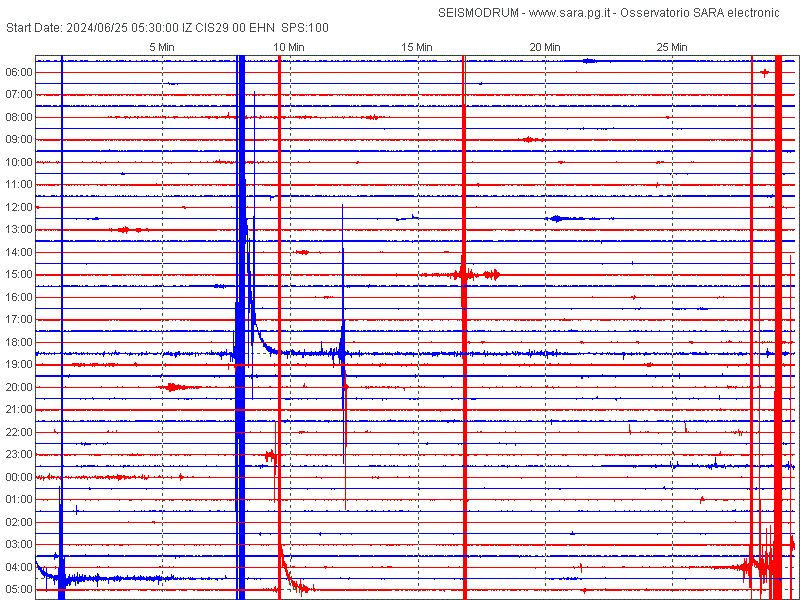Click the 13:00 time label
The height and width of the screenshot is (600, 800).
19,230
